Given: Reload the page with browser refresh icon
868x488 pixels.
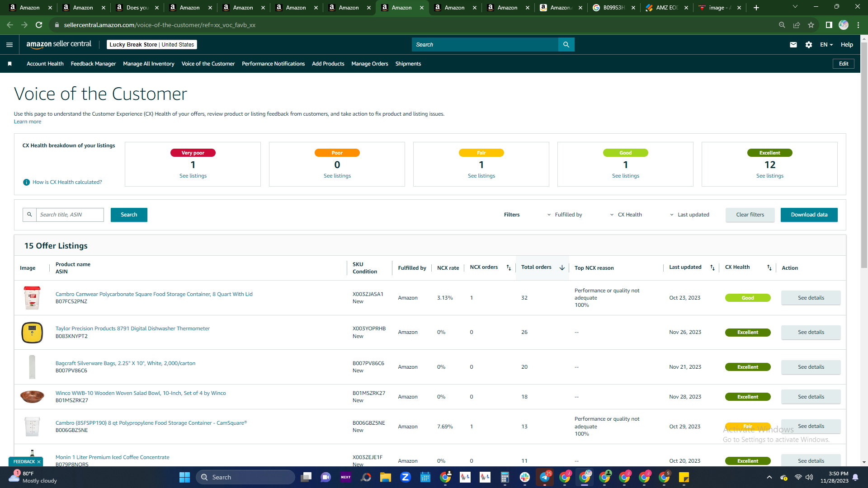Looking at the screenshot, I should point(39,25).
